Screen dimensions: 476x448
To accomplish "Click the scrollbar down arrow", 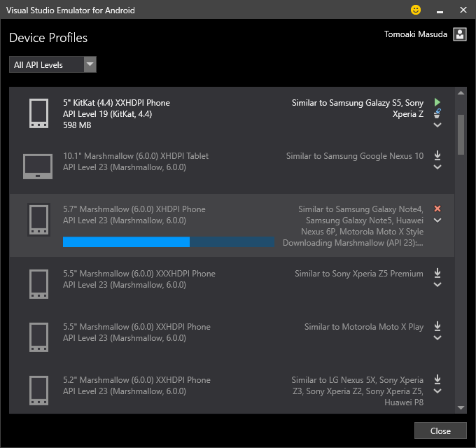I will (461, 407).
